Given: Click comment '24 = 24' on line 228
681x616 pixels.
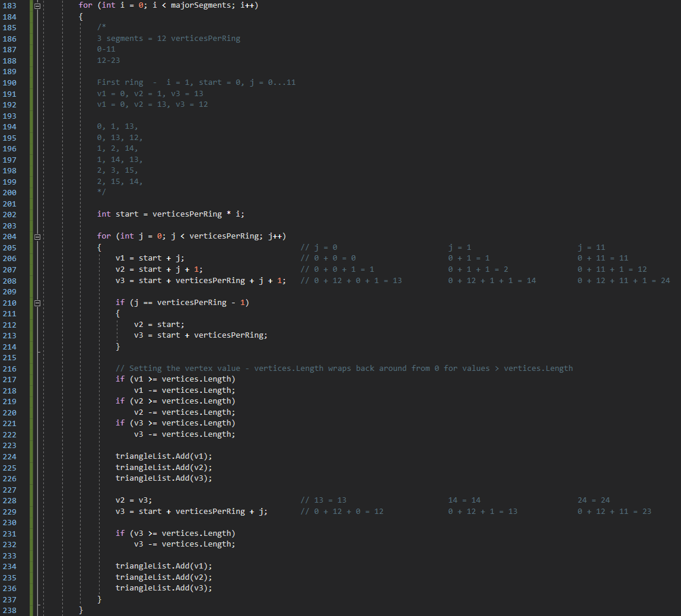Looking at the screenshot, I should point(594,500).
